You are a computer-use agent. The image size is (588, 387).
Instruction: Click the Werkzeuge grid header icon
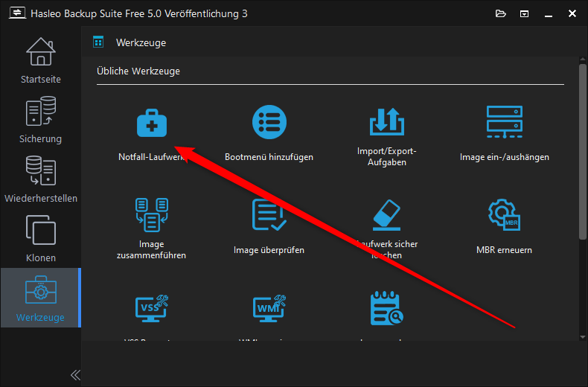(x=98, y=42)
